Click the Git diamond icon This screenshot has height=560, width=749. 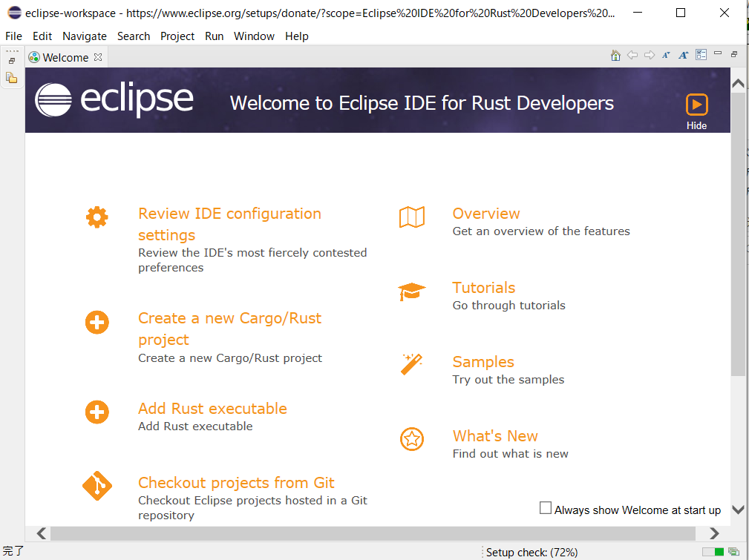coord(97,486)
